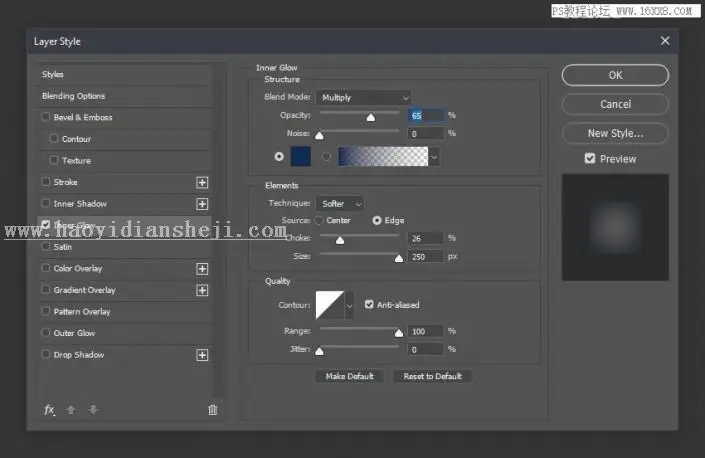705x458 pixels.
Task: Confirm with the OK button
Action: click(x=615, y=75)
